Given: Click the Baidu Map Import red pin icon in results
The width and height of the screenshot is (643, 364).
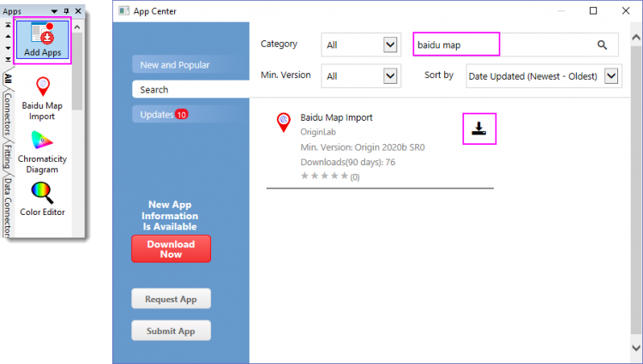Looking at the screenshot, I should (284, 122).
